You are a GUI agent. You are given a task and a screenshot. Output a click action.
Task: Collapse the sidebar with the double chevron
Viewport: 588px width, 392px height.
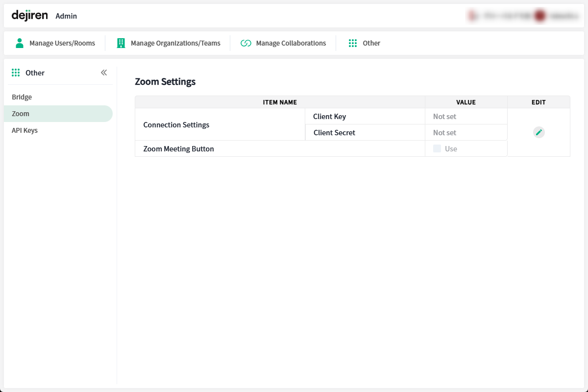[104, 73]
